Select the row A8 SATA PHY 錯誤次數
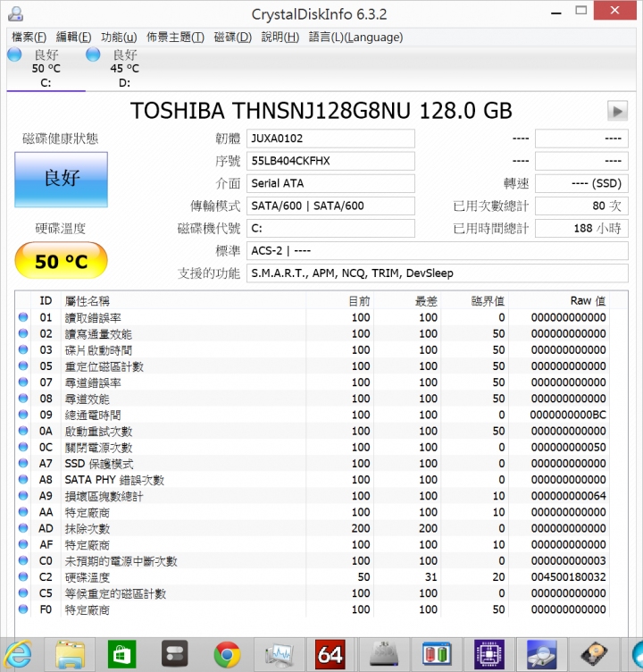 pyautogui.click(x=313, y=480)
